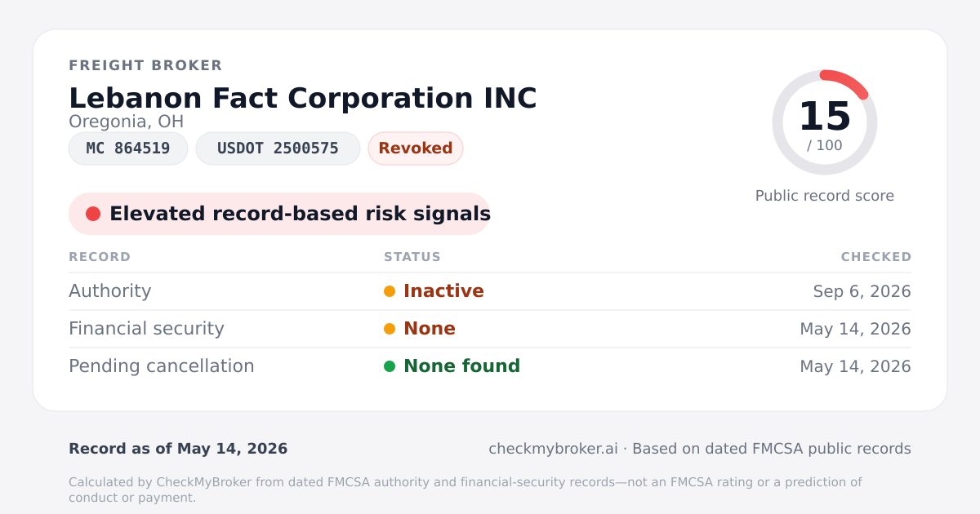Click the score number 15

tap(825, 117)
